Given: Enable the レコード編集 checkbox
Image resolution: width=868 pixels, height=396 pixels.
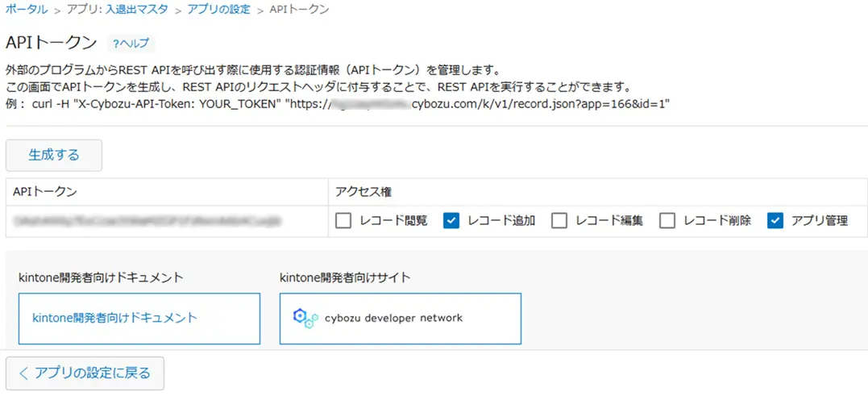Looking at the screenshot, I should click(x=559, y=222).
